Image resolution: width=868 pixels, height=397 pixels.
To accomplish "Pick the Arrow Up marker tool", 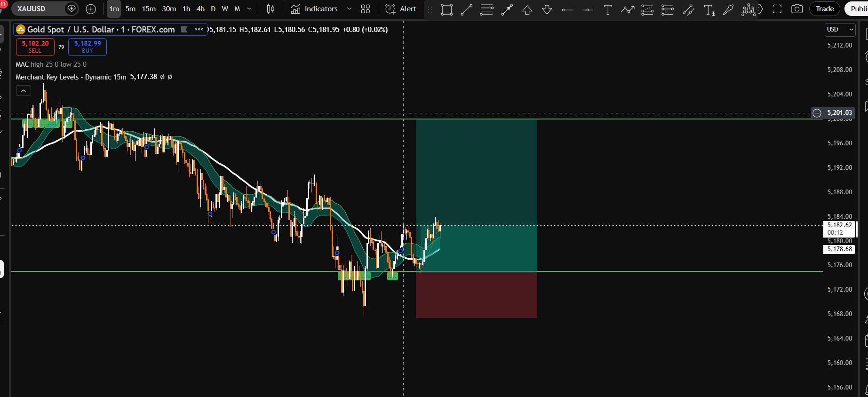I will (527, 9).
